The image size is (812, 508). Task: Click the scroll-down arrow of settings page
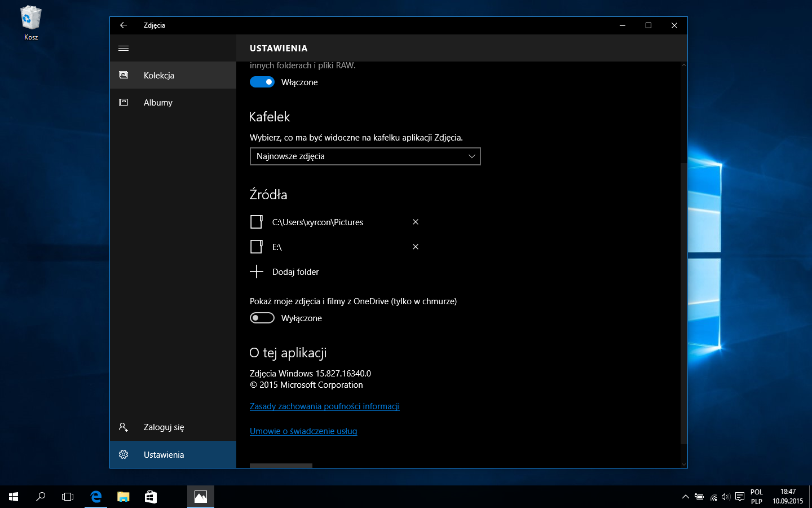pyautogui.click(x=684, y=465)
